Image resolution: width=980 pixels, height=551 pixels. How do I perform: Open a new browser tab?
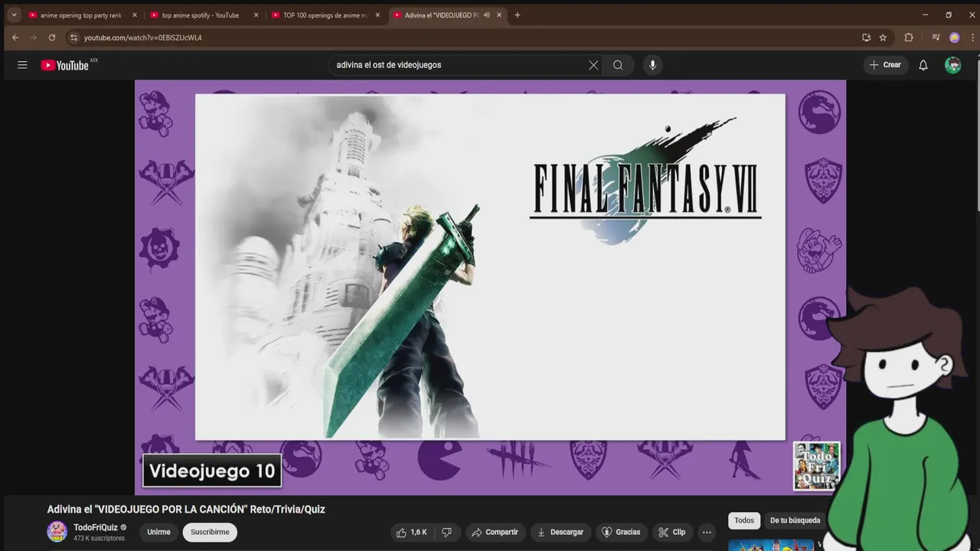point(518,15)
